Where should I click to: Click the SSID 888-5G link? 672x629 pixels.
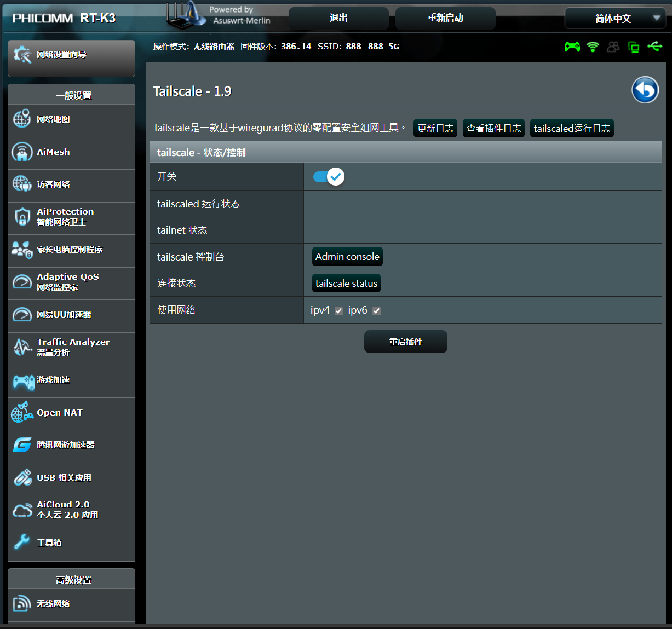point(383,47)
